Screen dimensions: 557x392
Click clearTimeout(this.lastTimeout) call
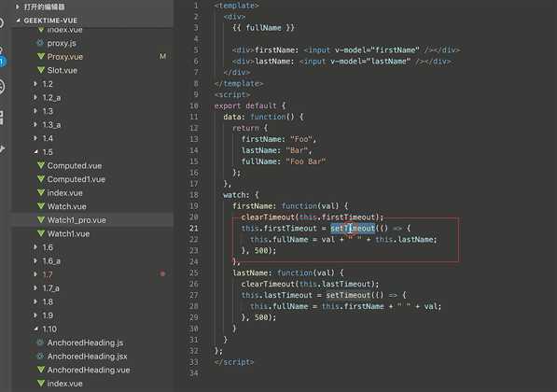coord(310,284)
